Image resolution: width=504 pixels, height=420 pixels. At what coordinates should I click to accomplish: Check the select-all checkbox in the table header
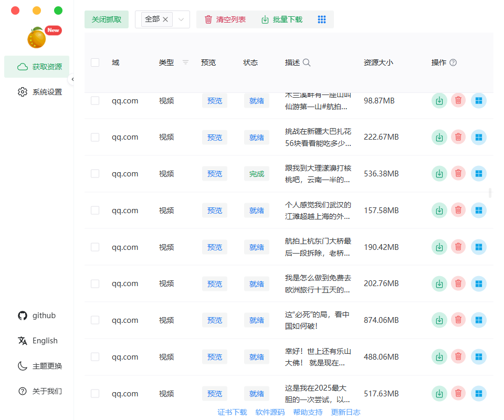(94, 62)
